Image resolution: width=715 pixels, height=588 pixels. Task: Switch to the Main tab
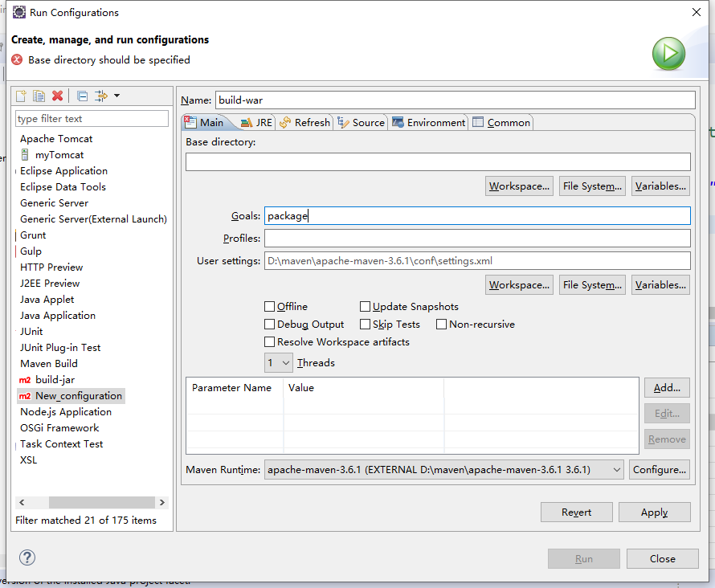tap(205, 123)
